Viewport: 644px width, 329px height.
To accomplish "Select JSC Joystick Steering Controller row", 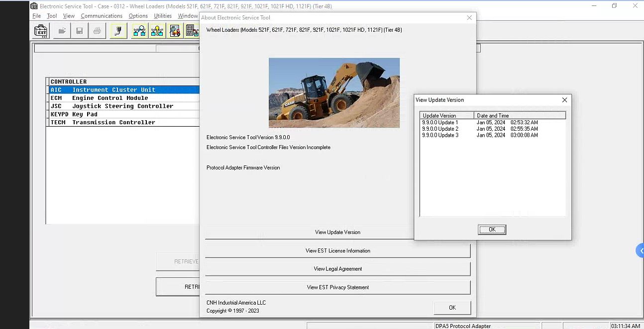I will point(123,106).
